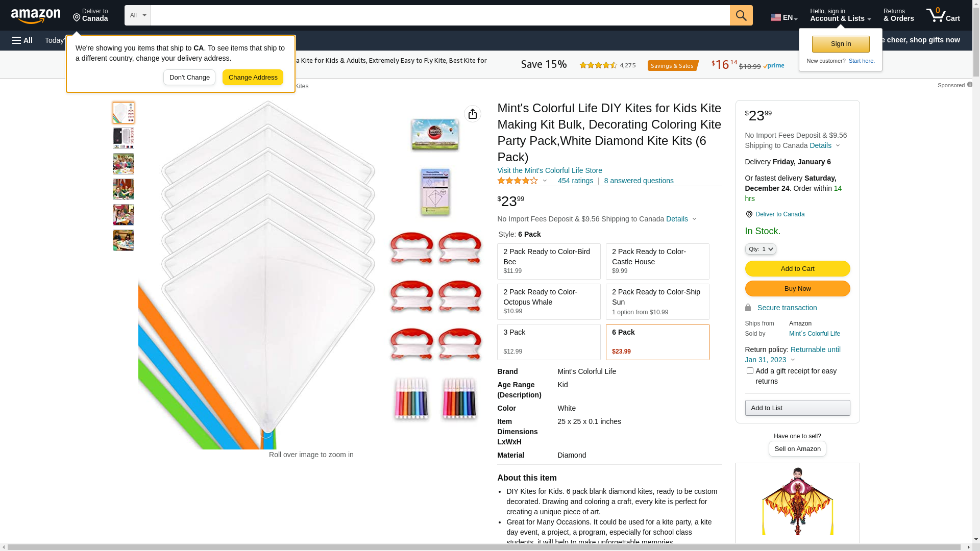Visit the Mint's Colorful Life Store link
Screen dimensions: 980x551
pyautogui.click(x=549, y=170)
